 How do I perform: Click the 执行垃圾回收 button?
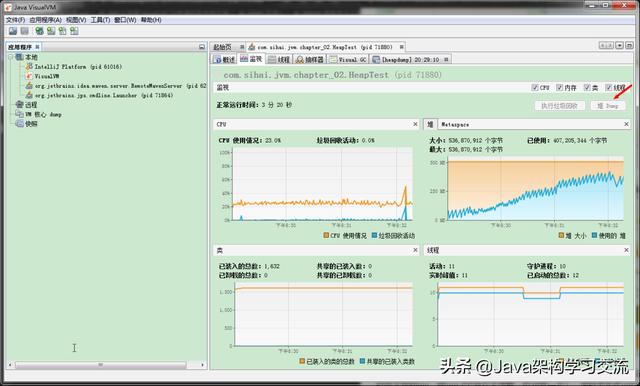[x=559, y=106]
